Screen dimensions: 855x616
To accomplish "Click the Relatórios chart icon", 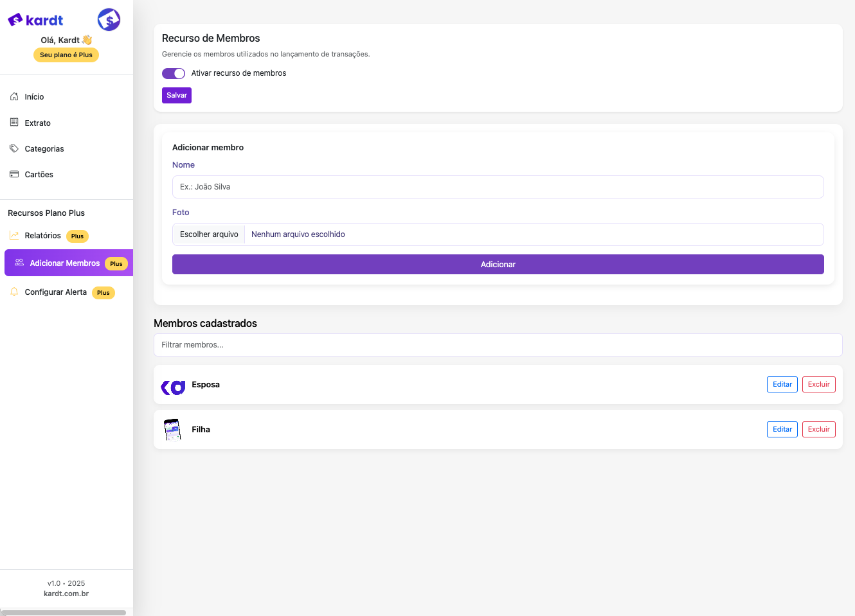I will pyautogui.click(x=14, y=236).
